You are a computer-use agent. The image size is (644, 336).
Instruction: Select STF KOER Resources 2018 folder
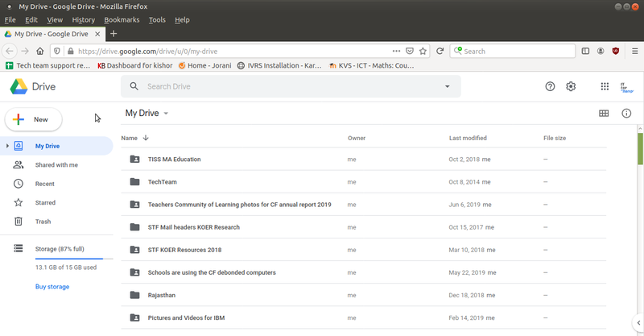coord(364,250)
